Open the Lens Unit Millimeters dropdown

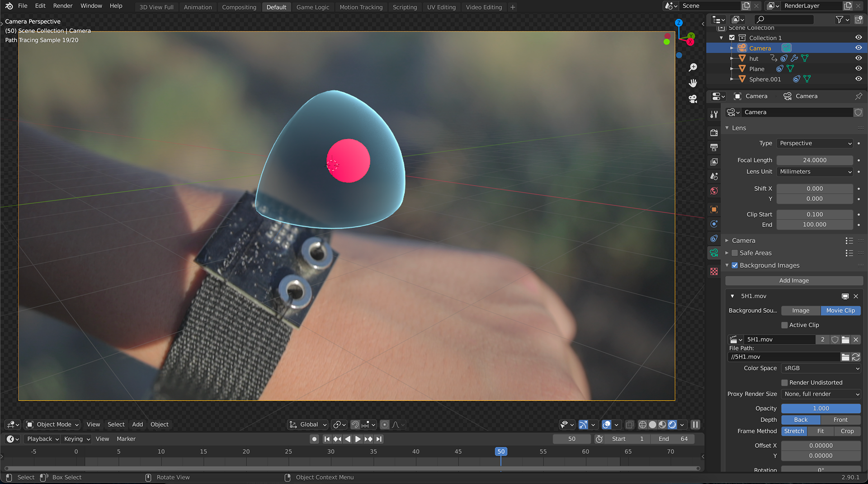pos(815,172)
